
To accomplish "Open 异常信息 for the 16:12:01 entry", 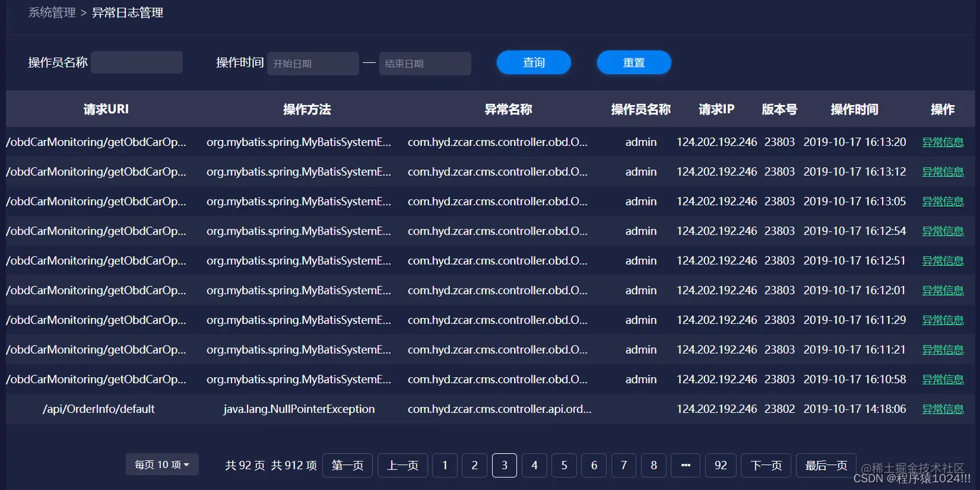I will [942, 290].
